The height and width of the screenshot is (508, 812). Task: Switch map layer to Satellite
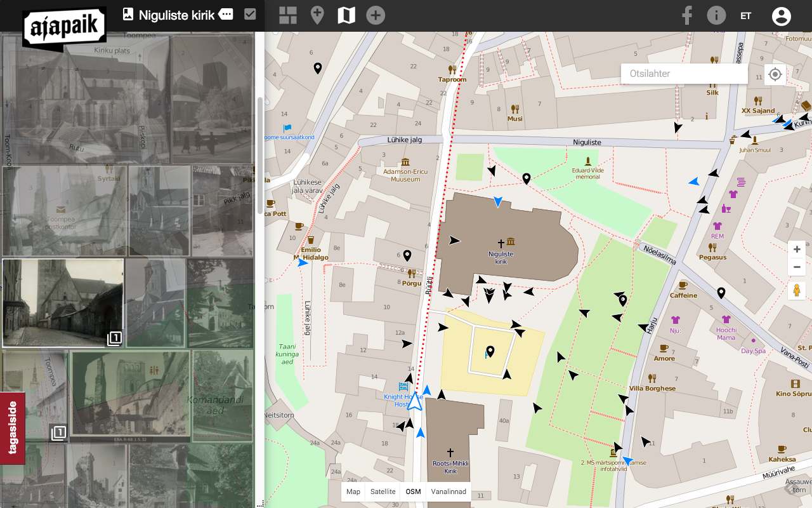click(x=383, y=491)
